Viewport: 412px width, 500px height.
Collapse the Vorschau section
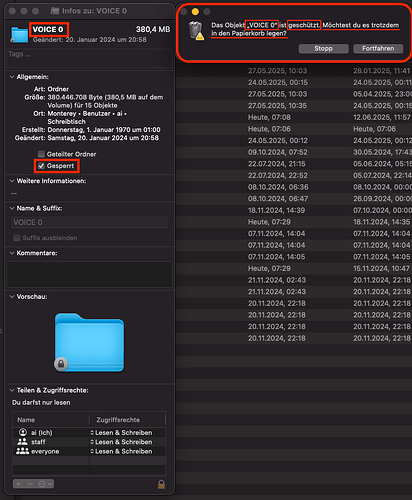point(12,297)
